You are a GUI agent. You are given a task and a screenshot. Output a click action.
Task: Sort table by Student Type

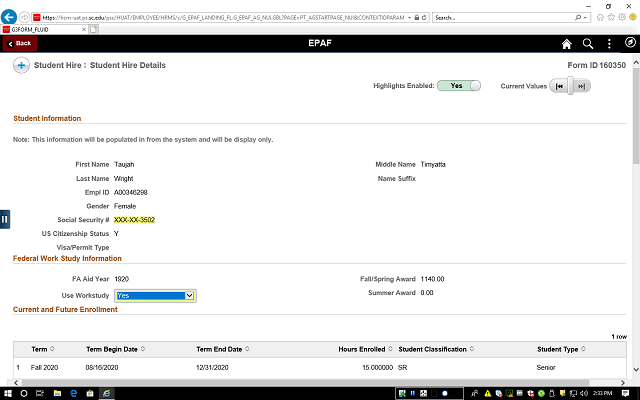click(x=561, y=349)
